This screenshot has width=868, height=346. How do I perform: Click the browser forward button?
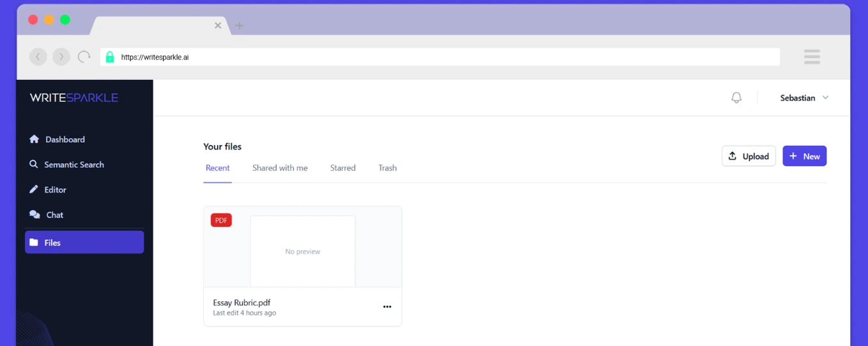click(61, 57)
